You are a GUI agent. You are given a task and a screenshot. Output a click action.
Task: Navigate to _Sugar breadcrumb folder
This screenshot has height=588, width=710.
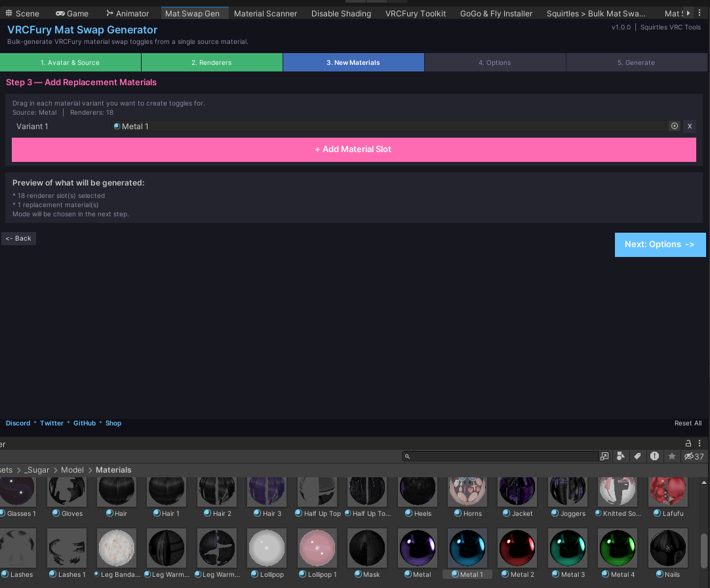[x=36, y=470]
